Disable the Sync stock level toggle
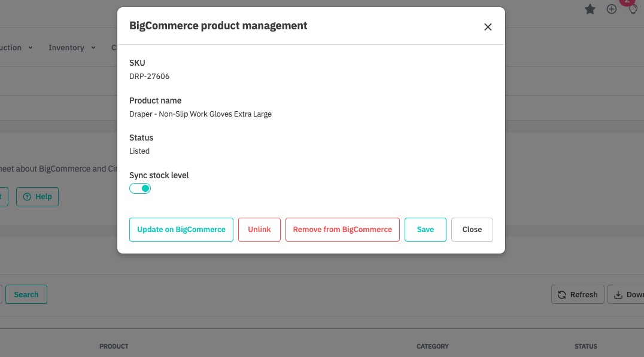Viewport: 644px width, 357px height. [x=140, y=188]
